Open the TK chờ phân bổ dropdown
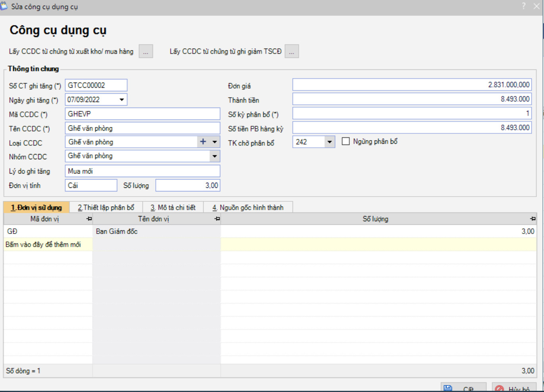Image resolution: width=544 pixels, height=392 pixels. 330,142
